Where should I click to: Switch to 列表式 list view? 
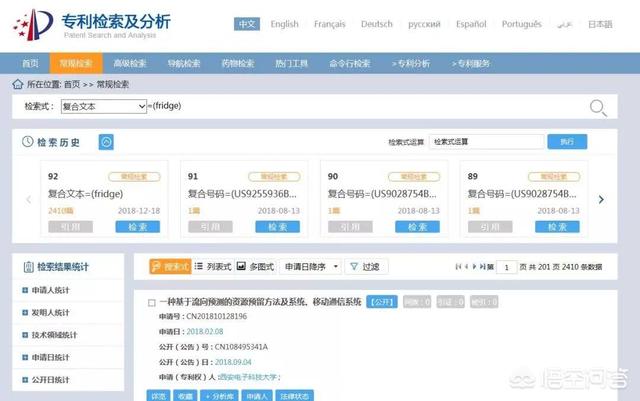(x=212, y=267)
